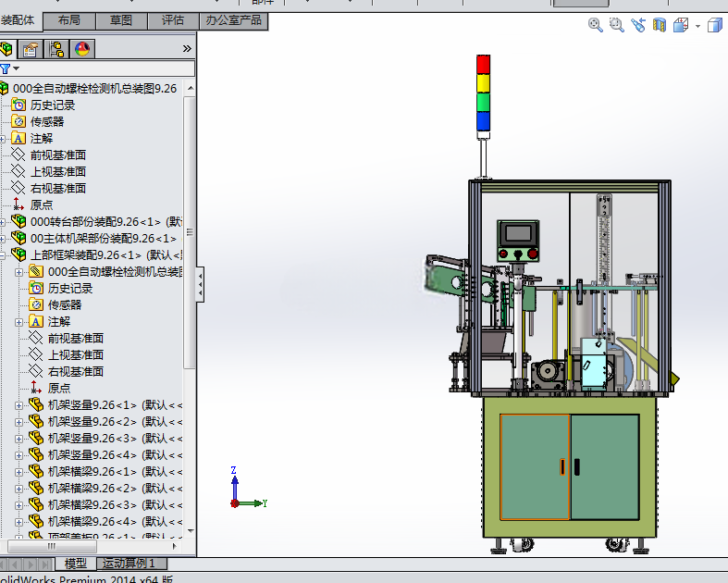Activate the Section View icon
The image size is (728, 583).
pos(660,25)
